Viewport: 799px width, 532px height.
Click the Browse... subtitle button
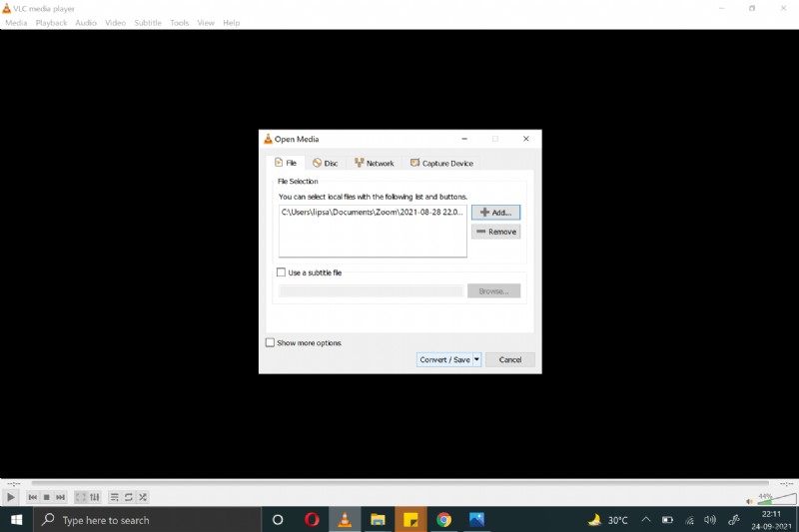(493, 291)
